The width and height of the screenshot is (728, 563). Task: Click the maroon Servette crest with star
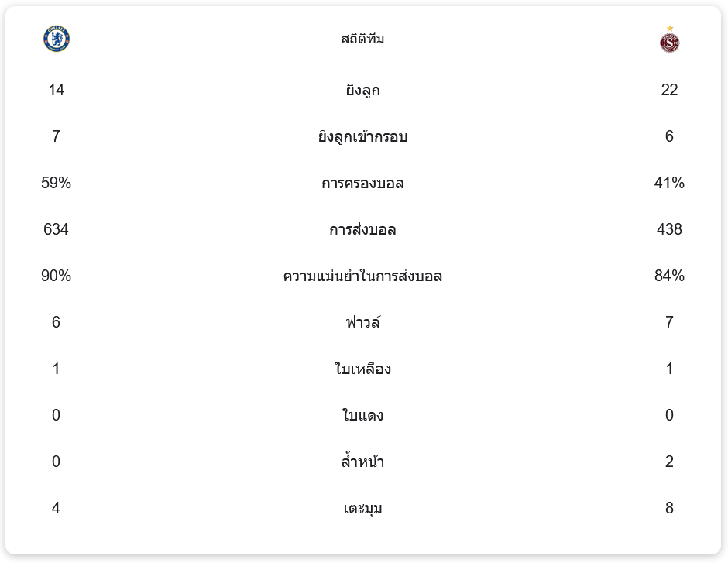pyautogui.click(x=669, y=40)
